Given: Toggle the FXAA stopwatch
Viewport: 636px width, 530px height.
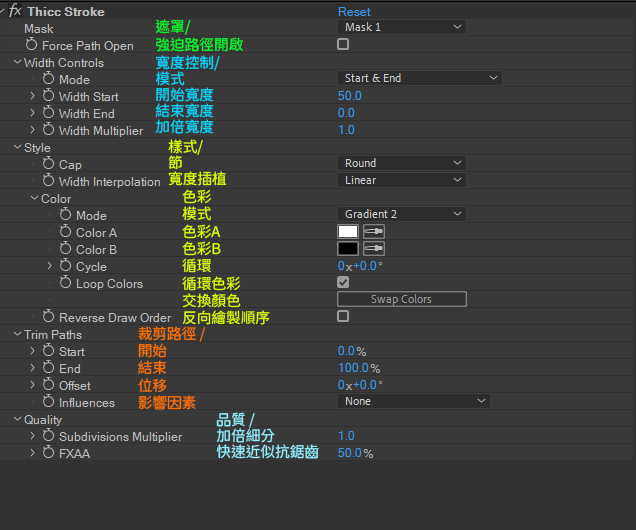Looking at the screenshot, I should pos(48,453).
